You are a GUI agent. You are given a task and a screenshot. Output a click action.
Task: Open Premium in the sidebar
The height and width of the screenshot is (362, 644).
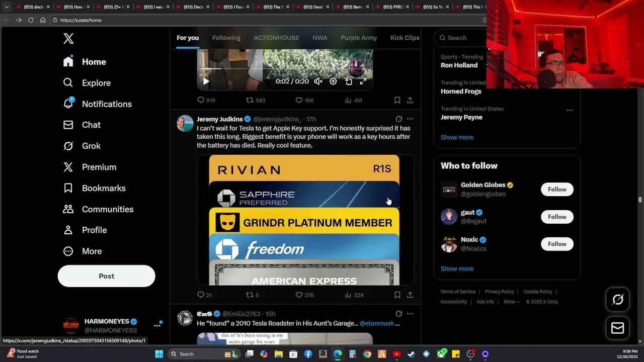90,167
